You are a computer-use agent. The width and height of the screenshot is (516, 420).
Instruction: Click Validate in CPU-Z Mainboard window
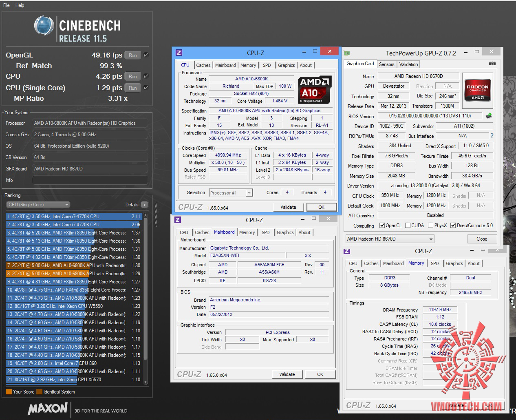[x=287, y=374]
